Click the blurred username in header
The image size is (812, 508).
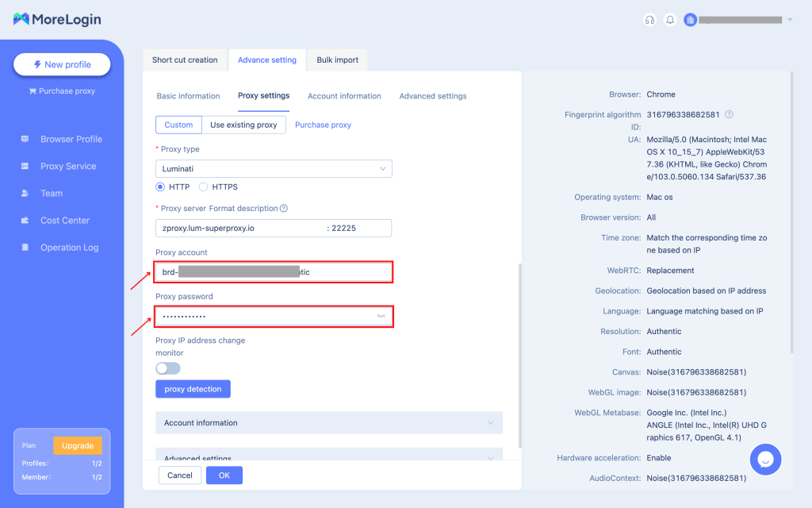click(741, 20)
